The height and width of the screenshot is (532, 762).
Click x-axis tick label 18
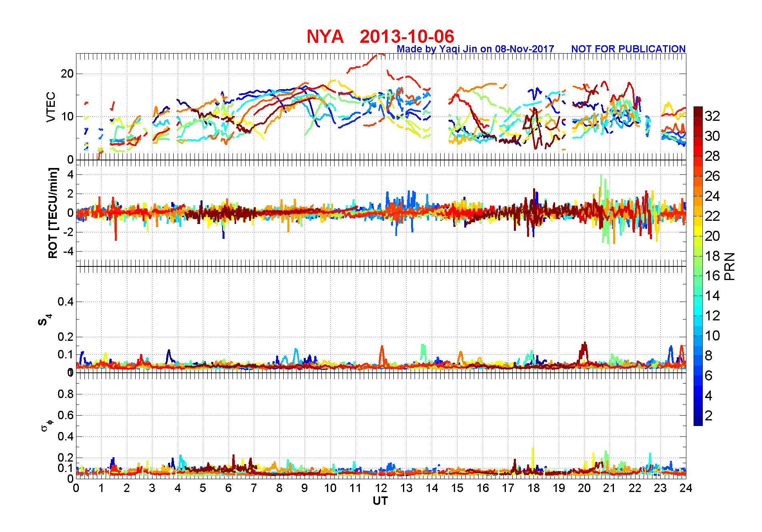533,488
